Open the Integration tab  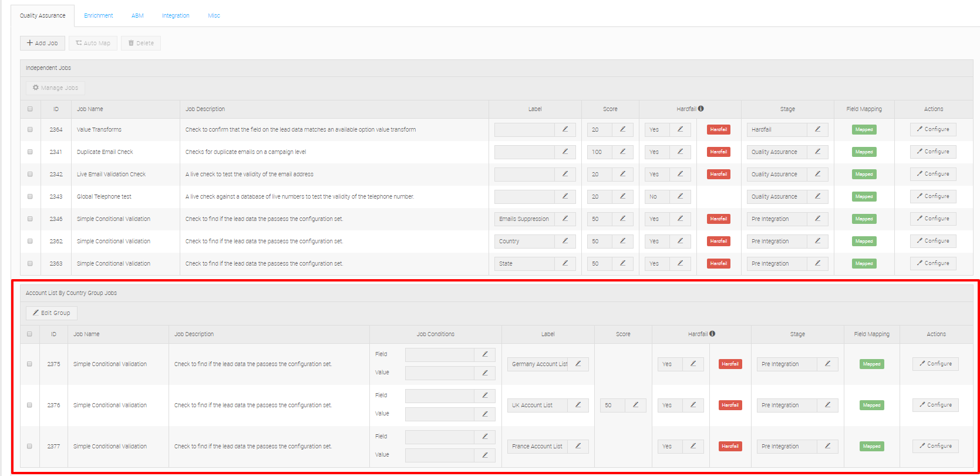176,15
